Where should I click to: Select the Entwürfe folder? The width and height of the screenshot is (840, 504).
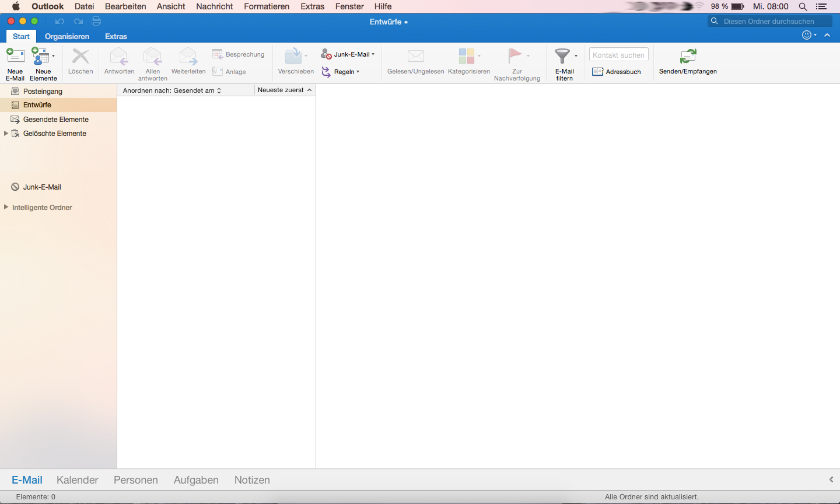[x=58, y=105]
